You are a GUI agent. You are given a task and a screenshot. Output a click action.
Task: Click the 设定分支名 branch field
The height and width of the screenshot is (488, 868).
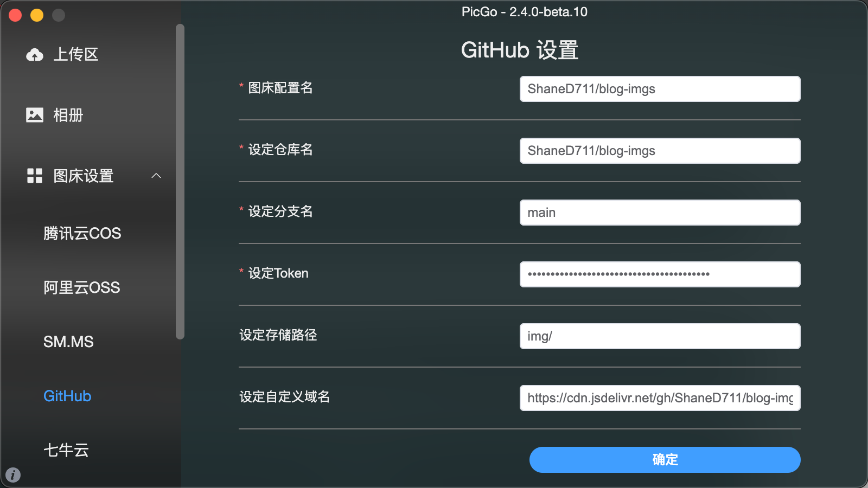660,213
